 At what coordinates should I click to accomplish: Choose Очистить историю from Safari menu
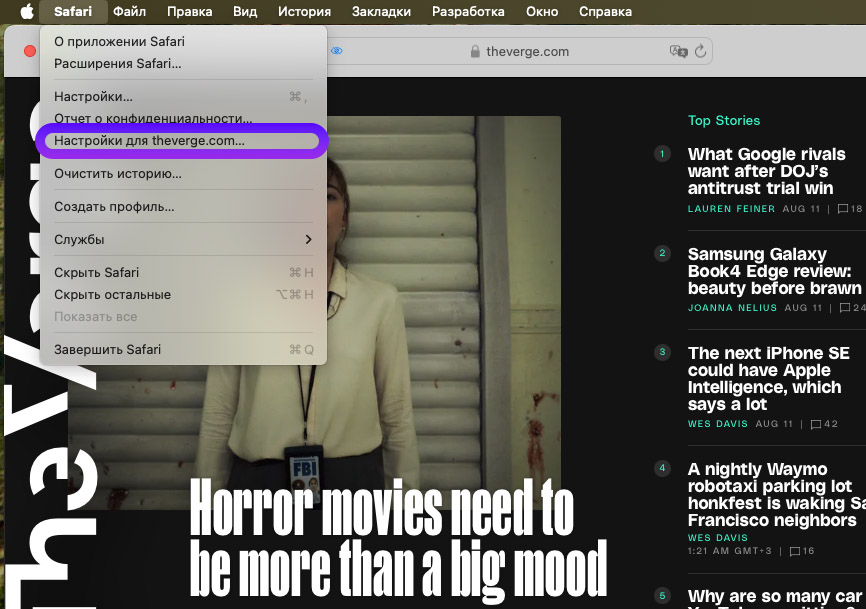tap(118, 174)
